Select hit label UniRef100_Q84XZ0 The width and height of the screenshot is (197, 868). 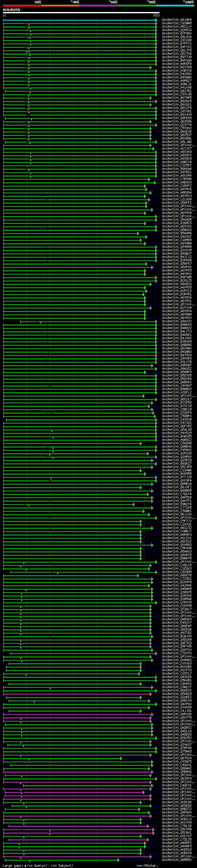point(177,321)
